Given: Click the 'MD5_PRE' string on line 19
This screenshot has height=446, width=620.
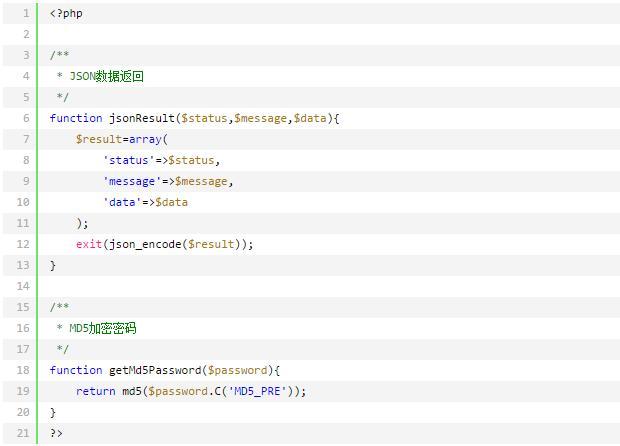Looking at the screenshot, I should pos(257,391).
